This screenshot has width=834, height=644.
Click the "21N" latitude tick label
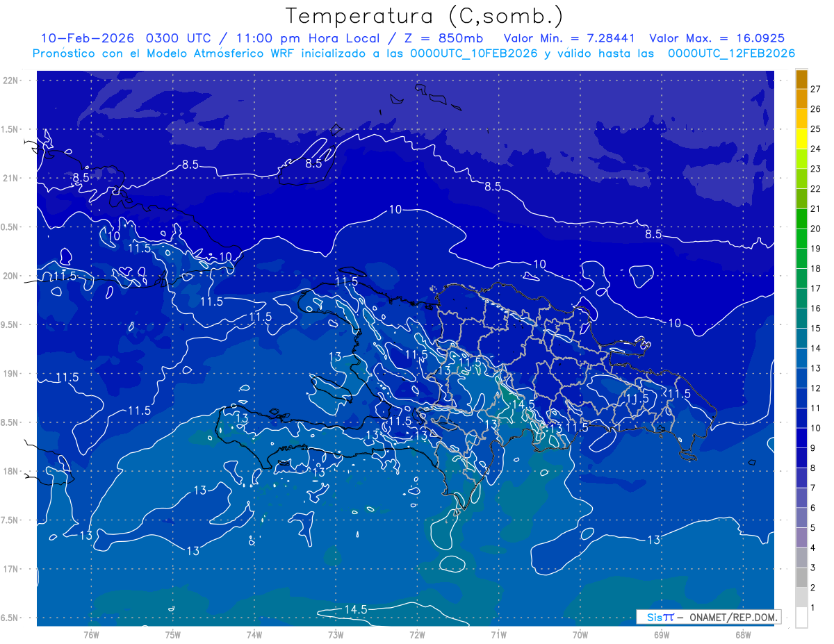click(11, 179)
